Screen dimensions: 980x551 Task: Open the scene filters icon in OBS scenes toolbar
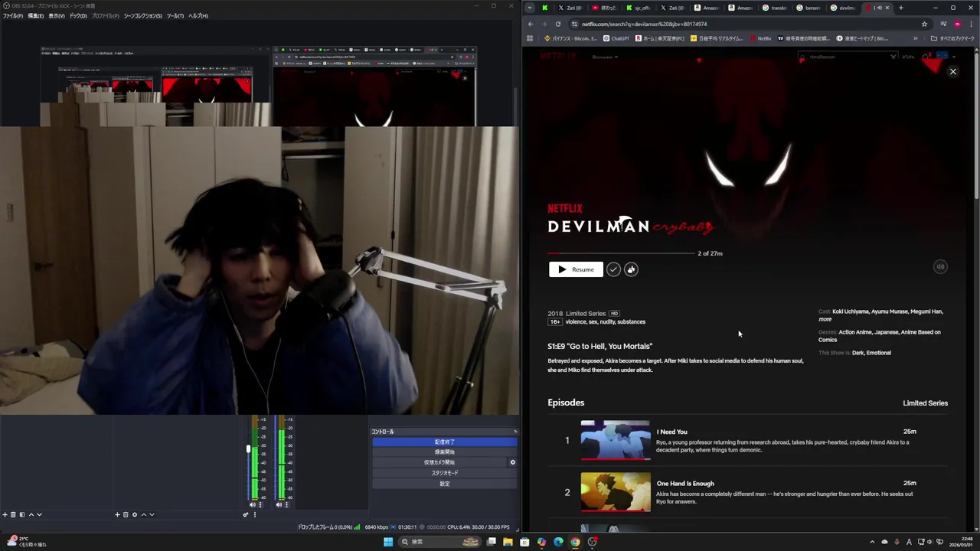click(22, 515)
